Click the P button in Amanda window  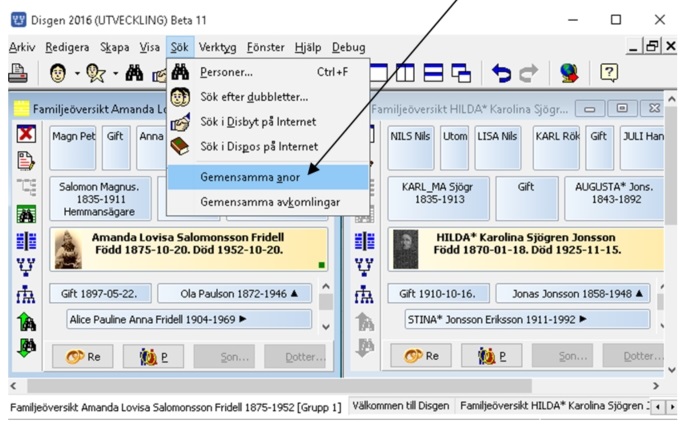(153, 356)
